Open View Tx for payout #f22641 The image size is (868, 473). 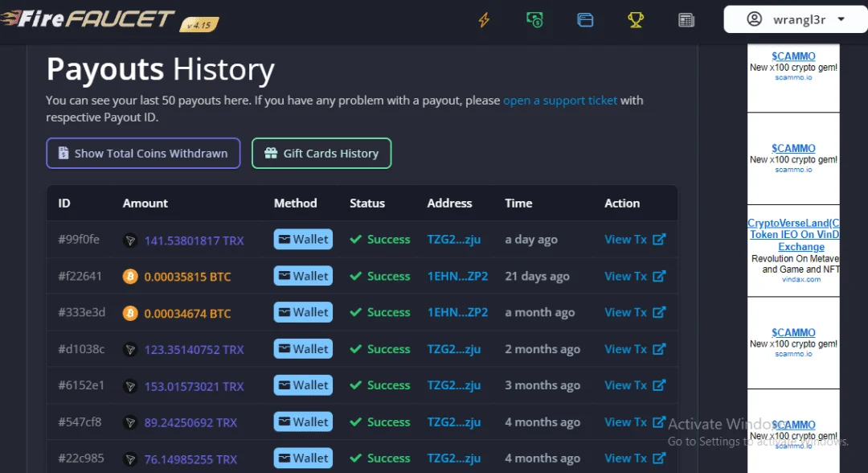coord(635,276)
